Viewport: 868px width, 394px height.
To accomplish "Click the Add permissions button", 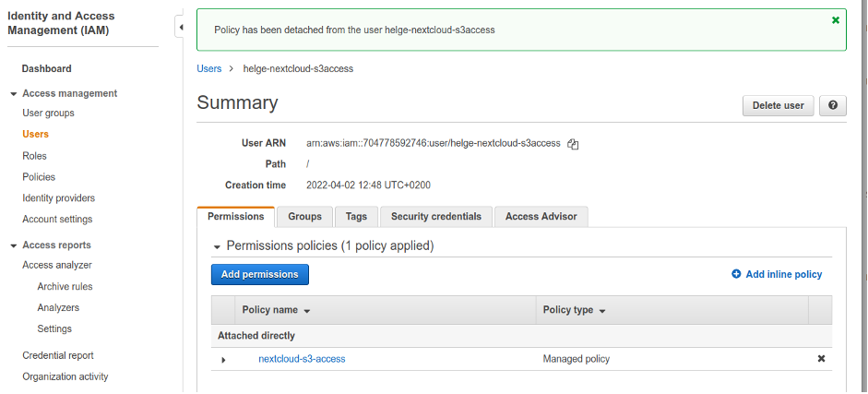I will (x=259, y=274).
